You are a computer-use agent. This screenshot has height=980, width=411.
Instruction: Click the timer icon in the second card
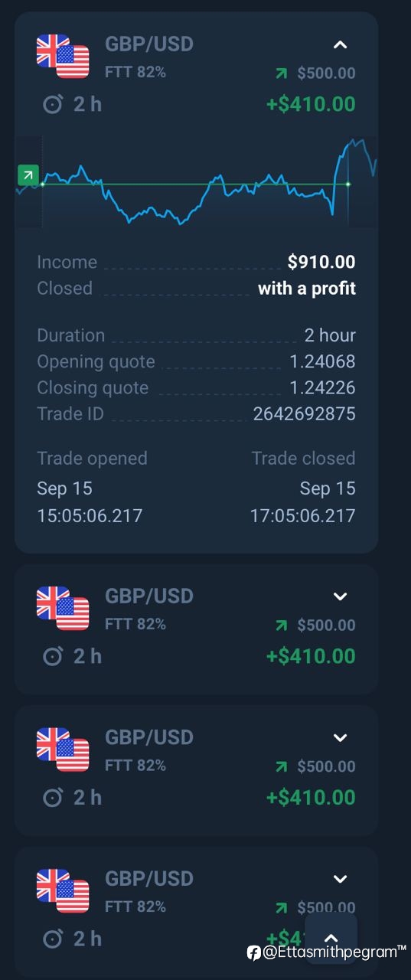coord(52,655)
